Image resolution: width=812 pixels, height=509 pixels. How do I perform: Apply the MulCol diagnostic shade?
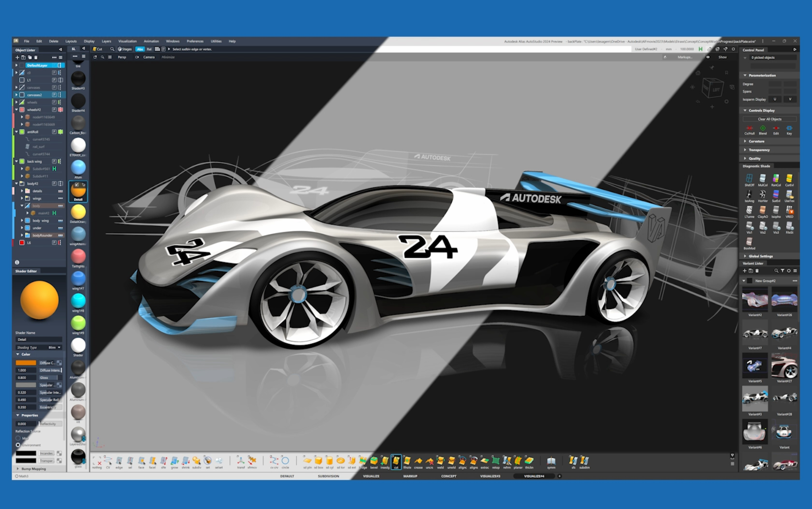click(763, 180)
